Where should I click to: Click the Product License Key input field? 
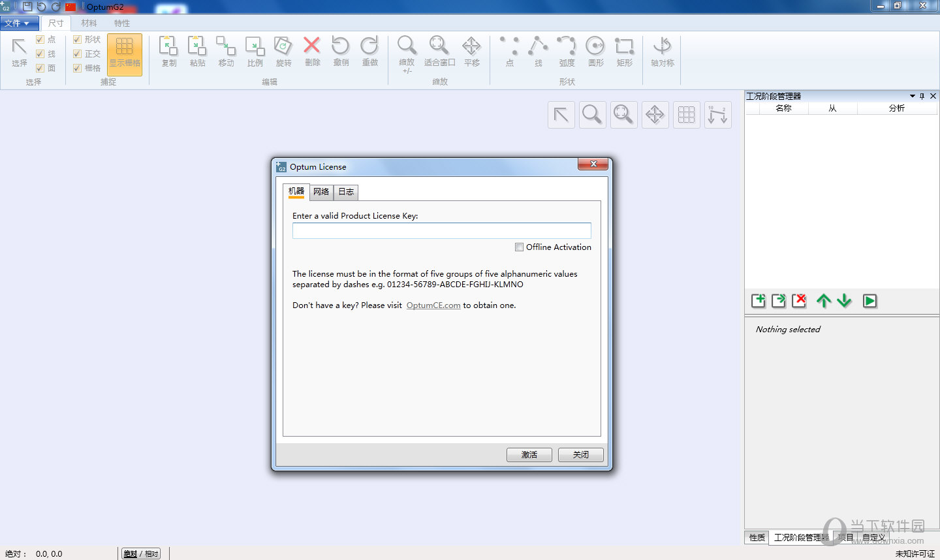pyautogui.click(x=442, y=230)
